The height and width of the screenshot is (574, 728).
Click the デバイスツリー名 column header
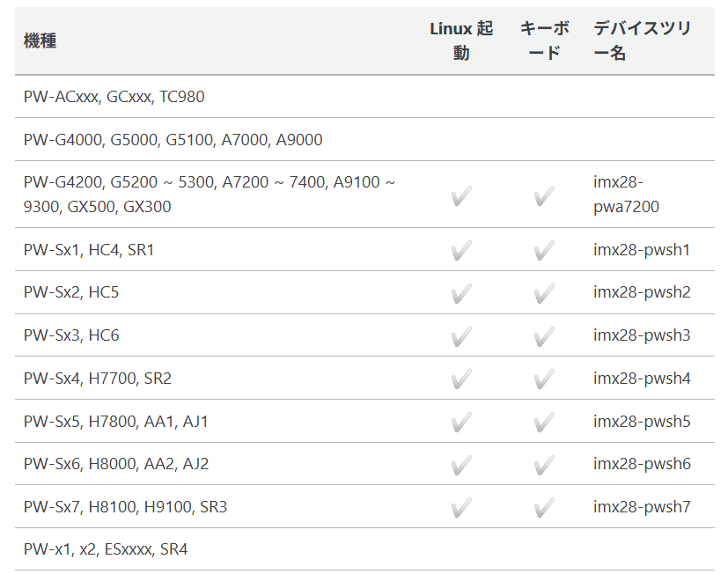click(x=643, y=40)
